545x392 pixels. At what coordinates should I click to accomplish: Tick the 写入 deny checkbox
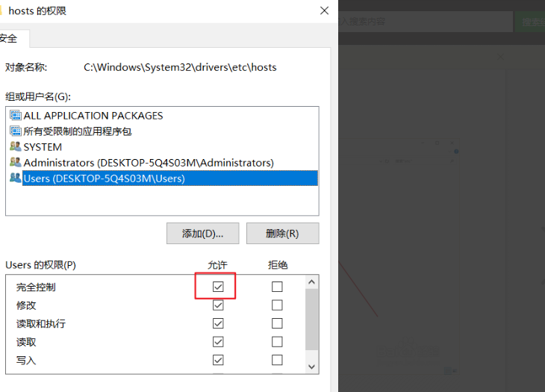coord(277,360)
